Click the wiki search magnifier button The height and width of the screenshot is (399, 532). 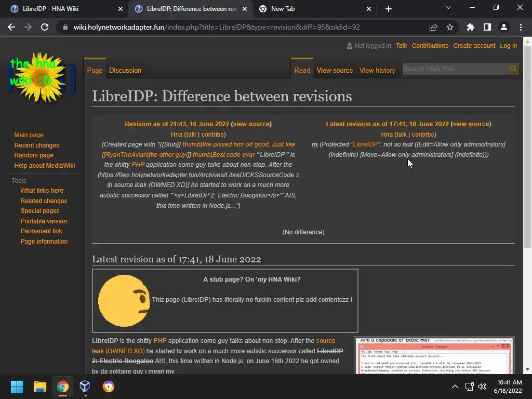coord(513,69)
